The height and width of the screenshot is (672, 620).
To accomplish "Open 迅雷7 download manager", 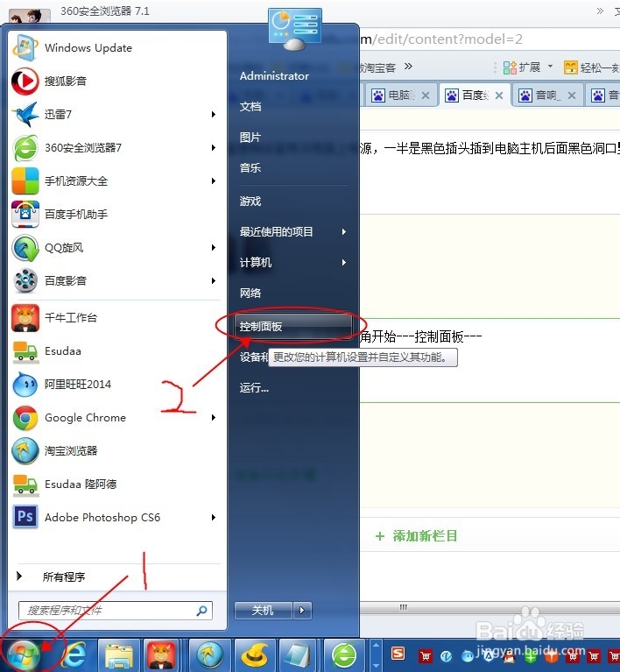I will 116,115.
